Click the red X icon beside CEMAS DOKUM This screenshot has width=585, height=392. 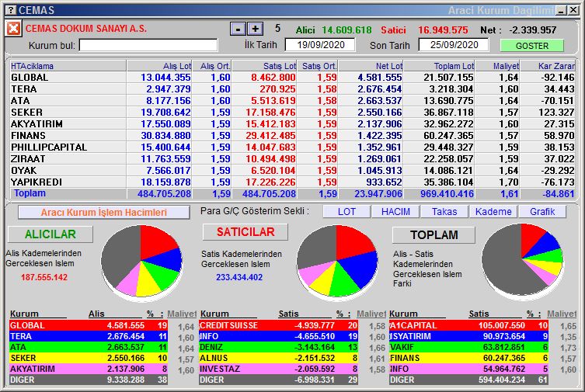13,28
